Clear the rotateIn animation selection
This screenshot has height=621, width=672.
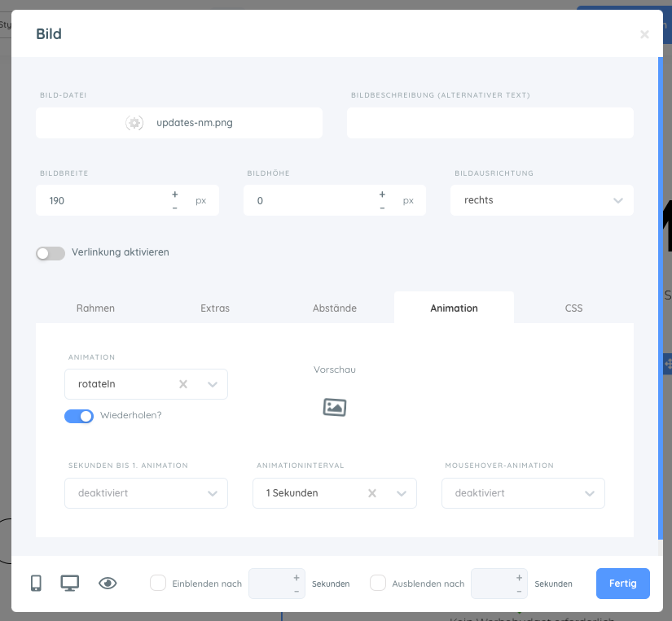click(x=183, y=384)
